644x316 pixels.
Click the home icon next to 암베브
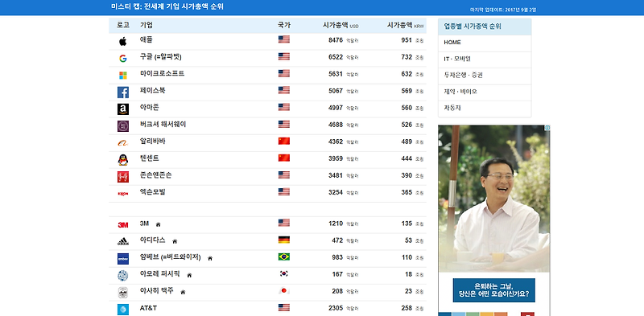(210, 258)
